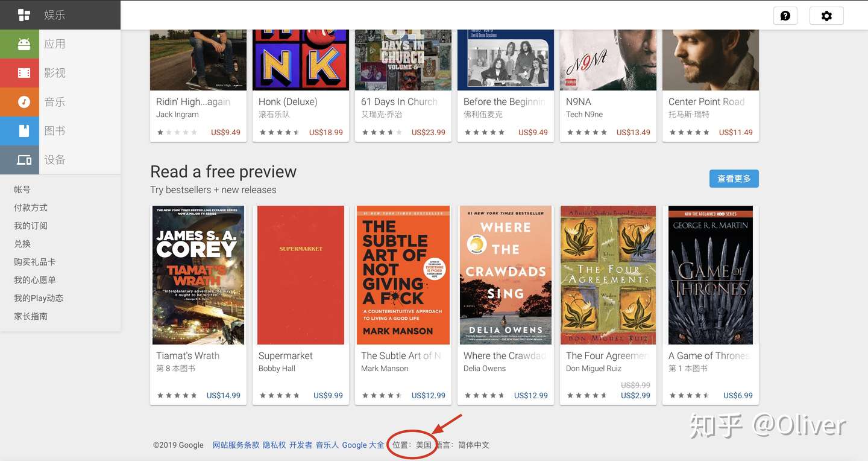868x461 pixels.
Task: Open 我的Play动态 in the sidebar
Action: [39, 298]
